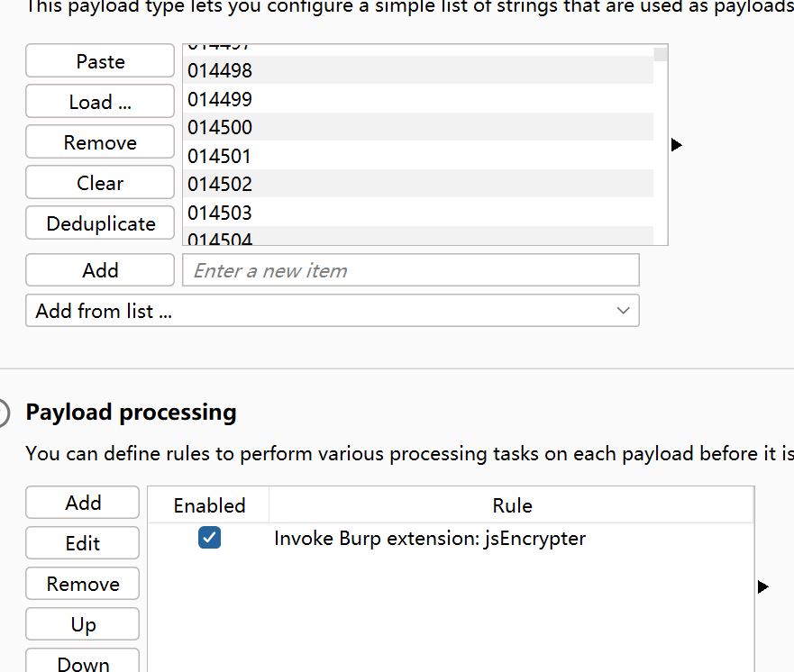Image resolution: width=794 pixels, height=672 pixels.
Task: Remove the selected processing rule
Action: pyautogui.click(x=83, y=584)
